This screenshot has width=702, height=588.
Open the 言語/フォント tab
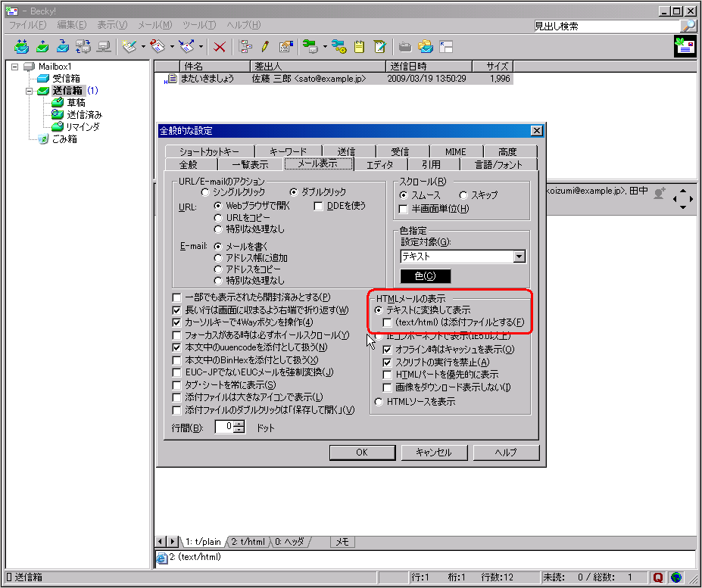tap(499, 165)
